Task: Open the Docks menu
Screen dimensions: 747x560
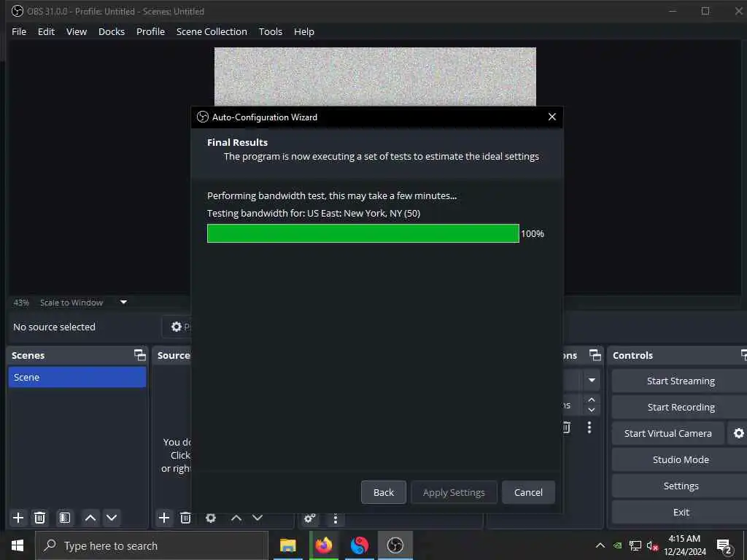Action: point(112,31)
